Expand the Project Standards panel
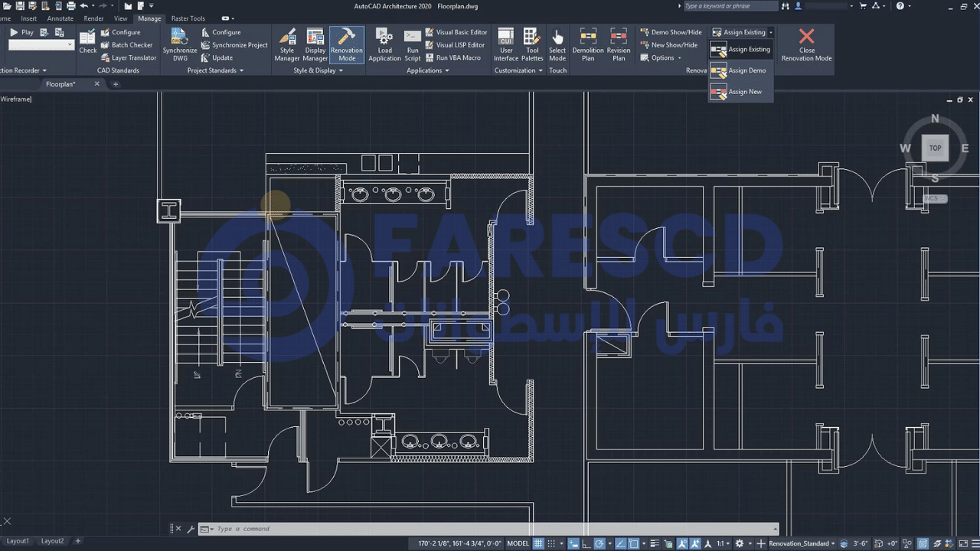 (x=215, y=70)
